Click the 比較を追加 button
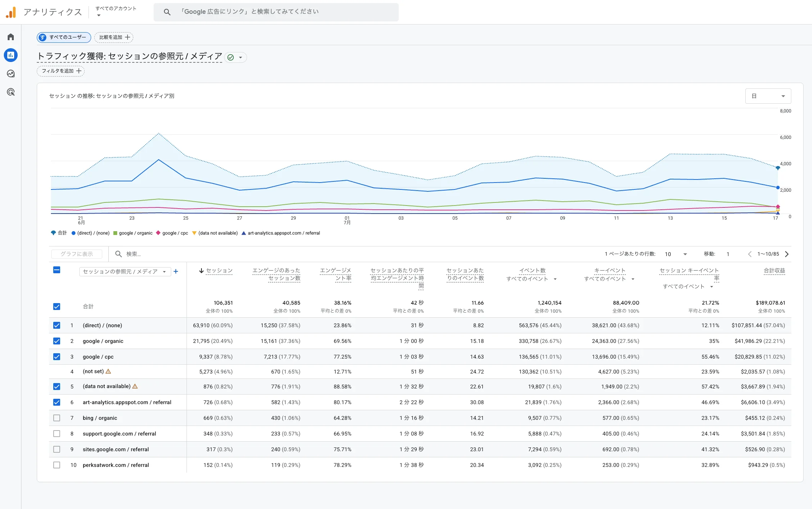The height and width of the screenshot is (509, 812). (114, 37)
